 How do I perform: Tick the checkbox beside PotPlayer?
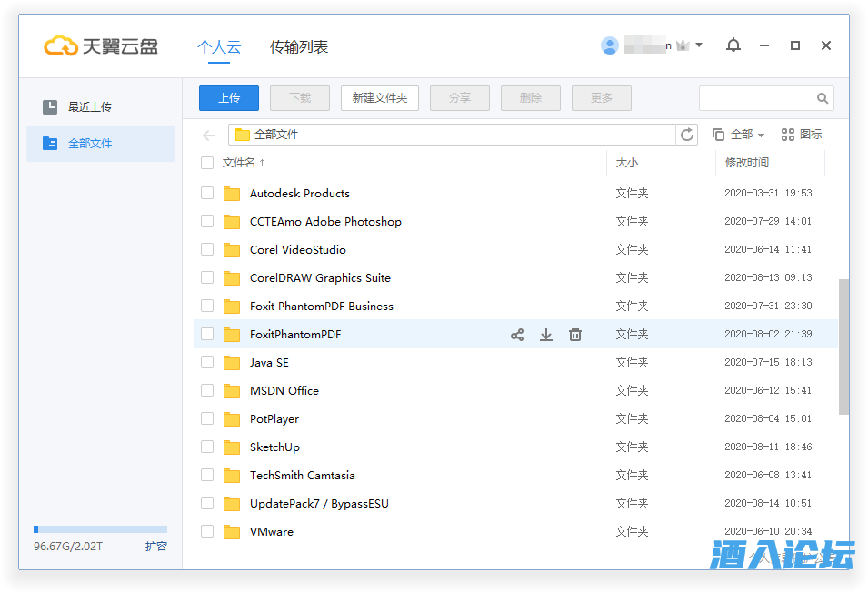pyautogui.click(x=207, y=418)
